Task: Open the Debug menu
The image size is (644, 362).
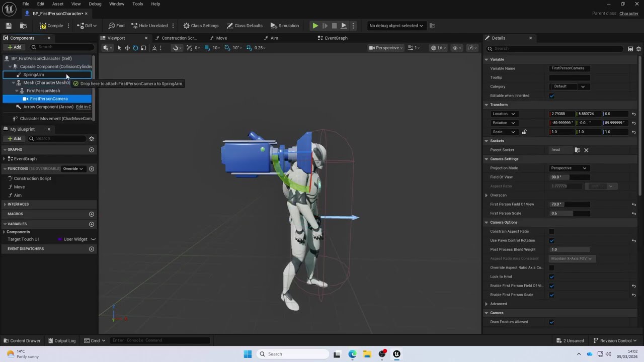Action: pyautogui.click(x=95, y=4)
